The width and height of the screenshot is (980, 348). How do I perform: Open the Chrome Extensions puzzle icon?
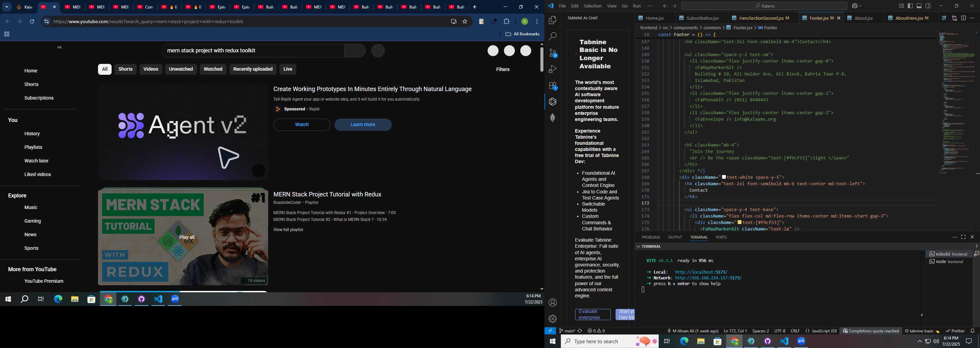(507, 22)
